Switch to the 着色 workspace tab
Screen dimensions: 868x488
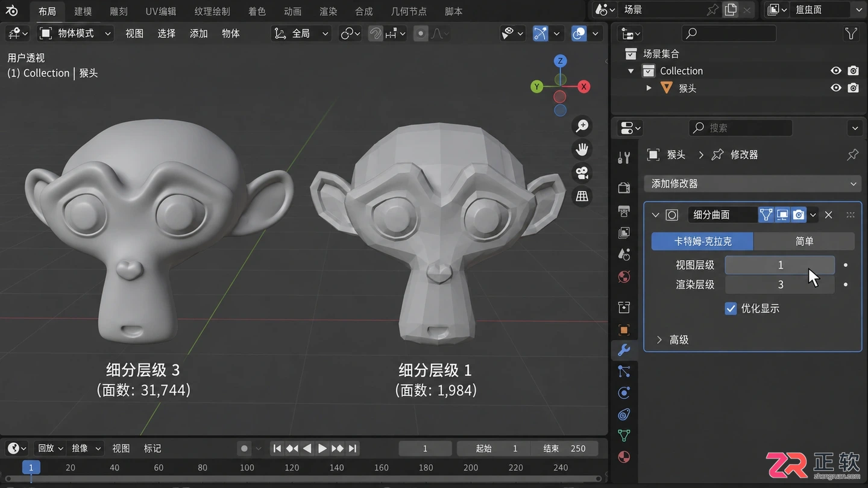[257, 11]
